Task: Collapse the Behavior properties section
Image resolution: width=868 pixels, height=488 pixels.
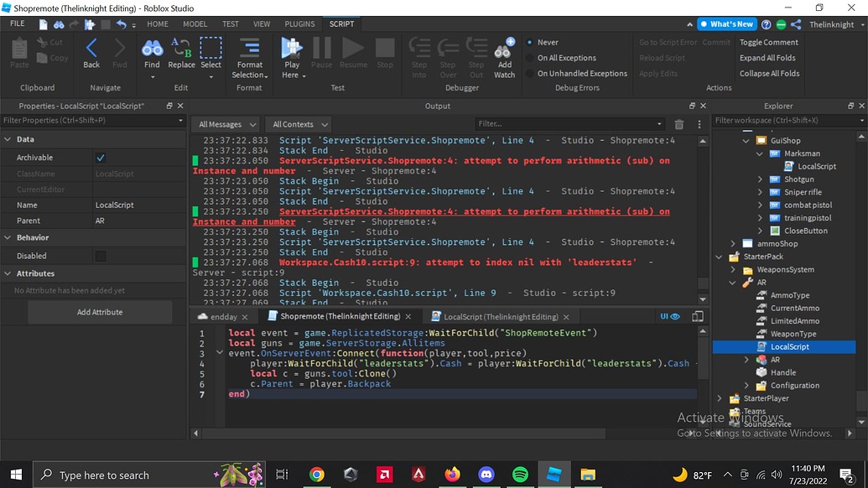Action: (8, 237)
